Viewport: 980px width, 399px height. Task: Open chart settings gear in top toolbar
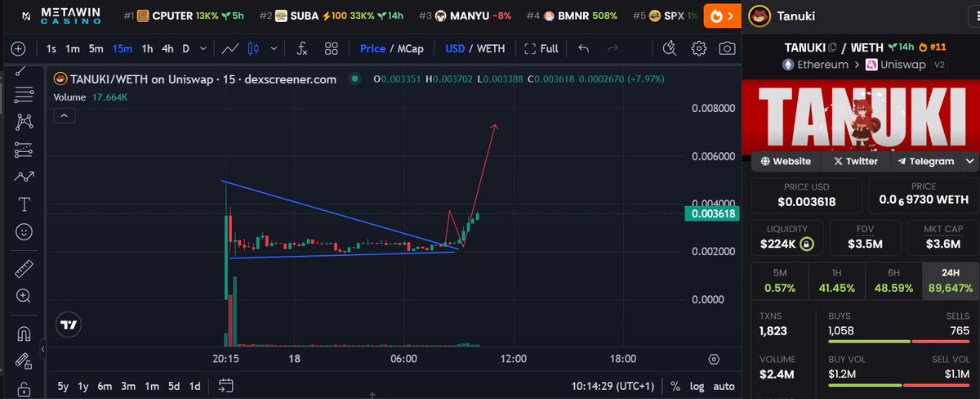699,48
